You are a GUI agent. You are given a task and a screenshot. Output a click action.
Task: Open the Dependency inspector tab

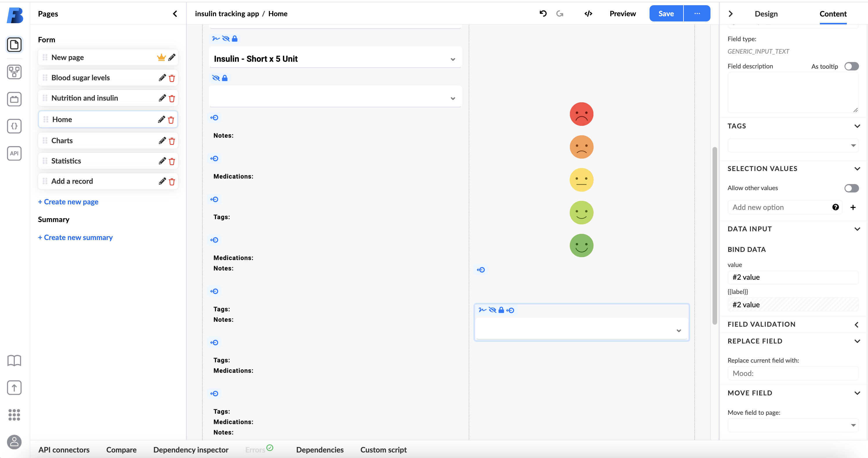[x=191, y=450]
